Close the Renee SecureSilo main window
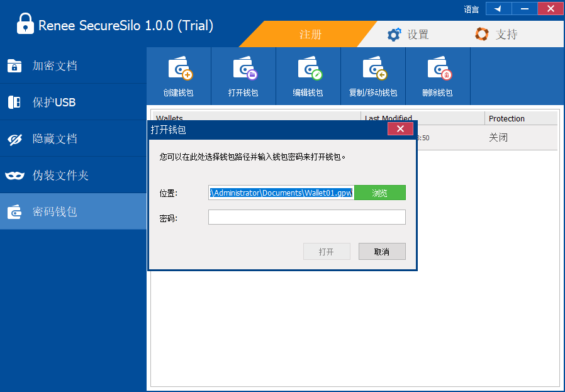This screenshot has width=565, height=392. click(551, 9)
